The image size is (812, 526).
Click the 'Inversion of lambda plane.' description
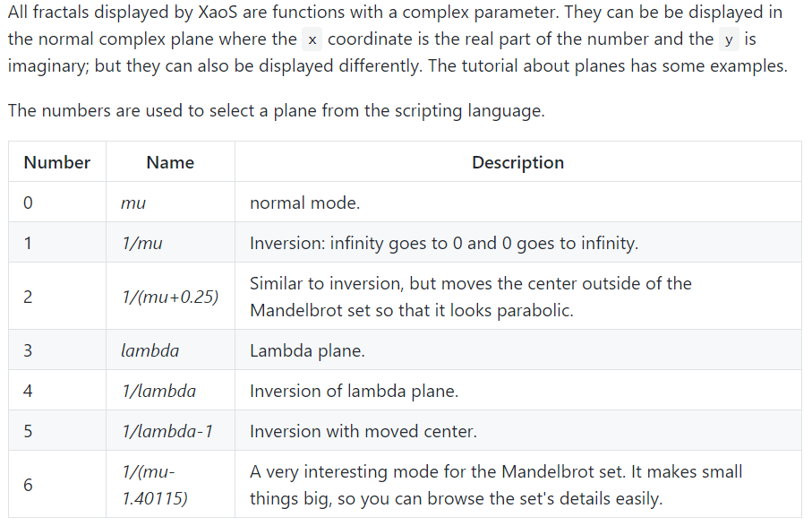click(355, 391)
